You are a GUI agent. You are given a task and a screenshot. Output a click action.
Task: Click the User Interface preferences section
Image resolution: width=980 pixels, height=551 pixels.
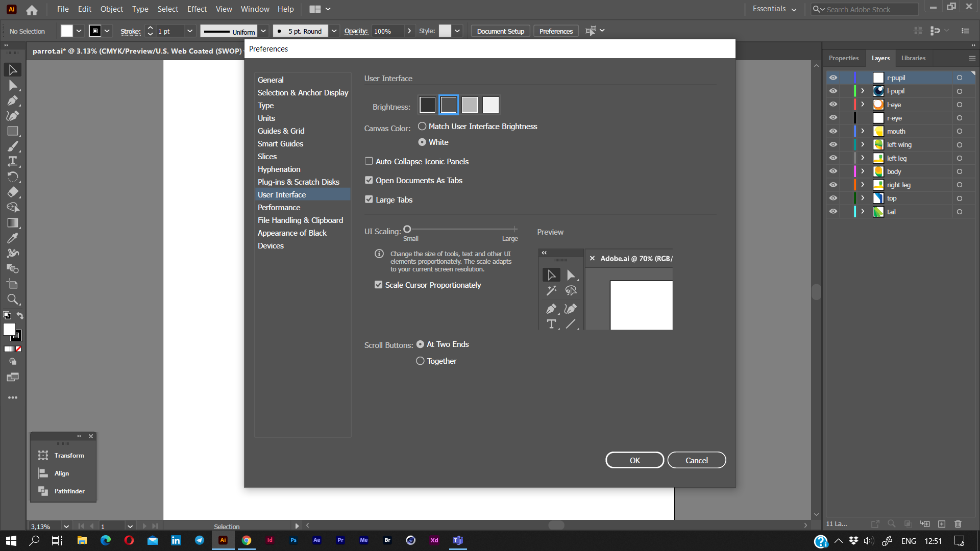point(281,194)
